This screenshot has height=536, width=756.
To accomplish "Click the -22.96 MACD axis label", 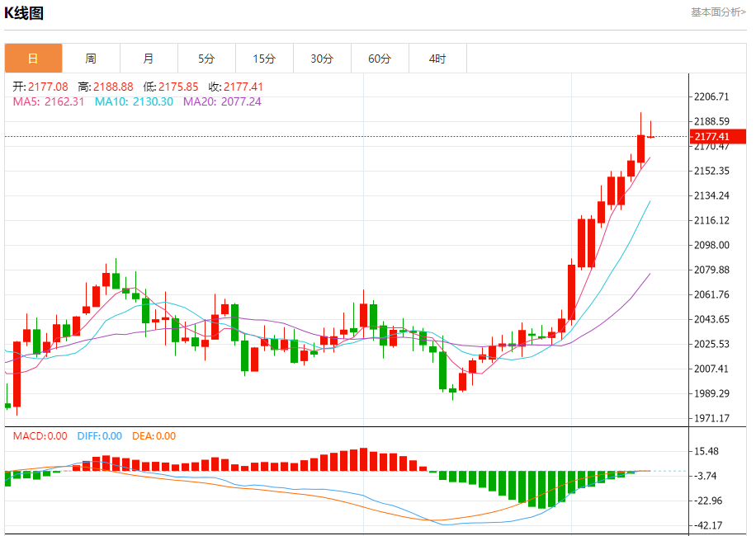I will point(708,501).
